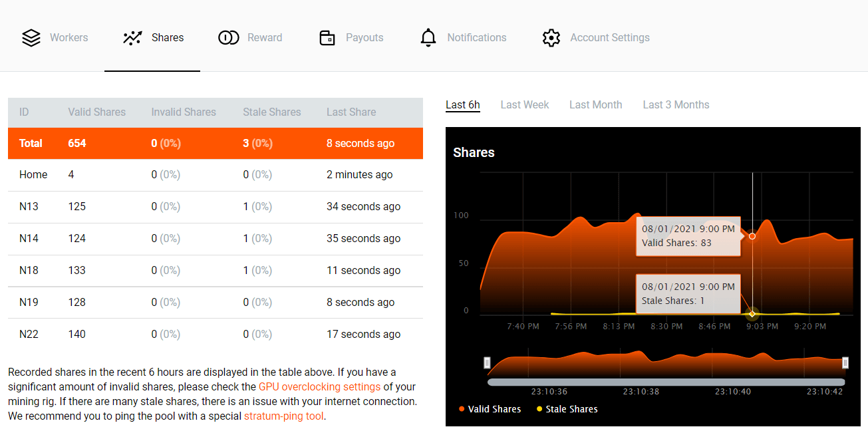Image resolution: width=868 pixels, height=435 pixels.
Task: Open Account Settings via the gear icon
Action: point(551,38)
